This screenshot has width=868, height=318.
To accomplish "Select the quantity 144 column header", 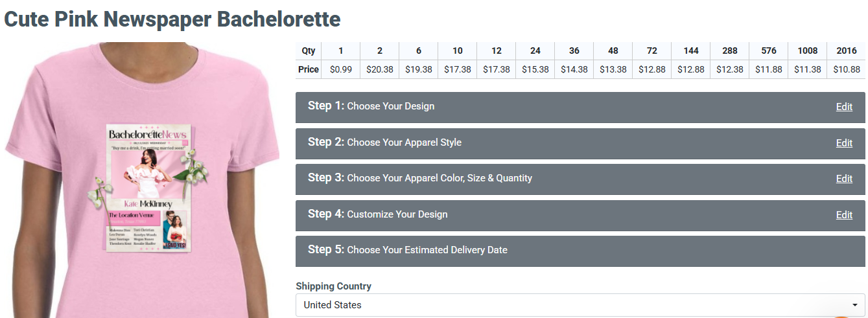I will (x=691, y=51).
